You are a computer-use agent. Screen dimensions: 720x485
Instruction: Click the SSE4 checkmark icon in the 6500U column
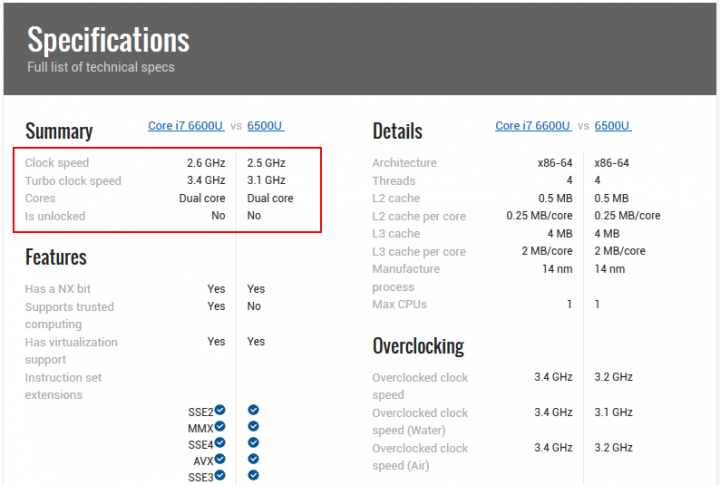pyautogui.click(x=253, y=442)
